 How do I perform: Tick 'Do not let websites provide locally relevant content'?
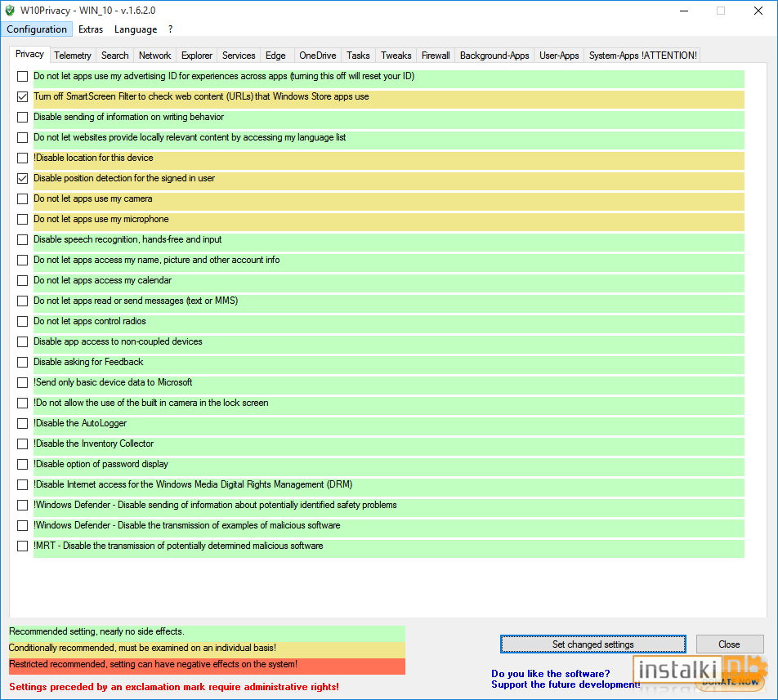pos(22,137)
